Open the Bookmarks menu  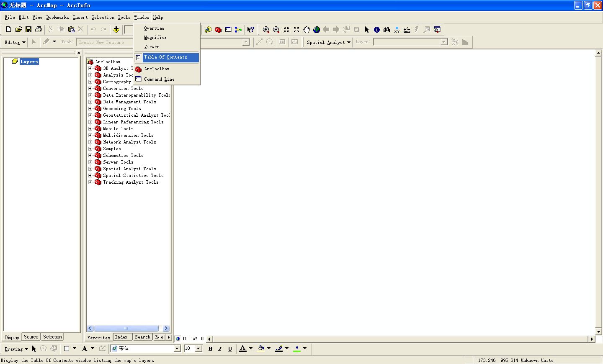(x=57, y=17)
